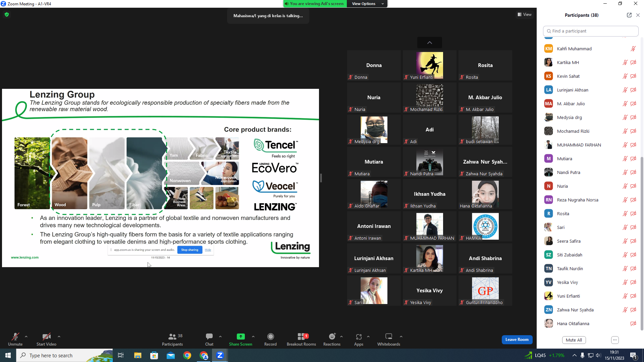Open Windows notification center
The width and height of the screenshot is (644, 362).
(634, 355)
